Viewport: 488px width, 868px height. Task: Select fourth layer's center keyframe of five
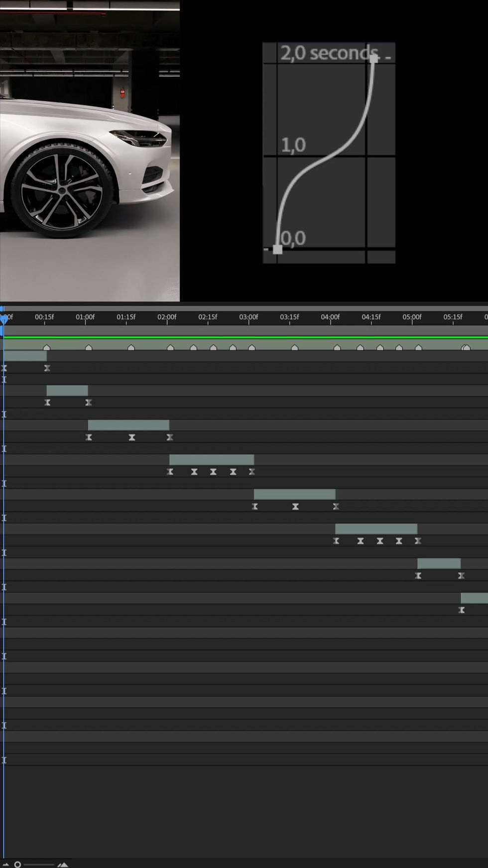213,472
